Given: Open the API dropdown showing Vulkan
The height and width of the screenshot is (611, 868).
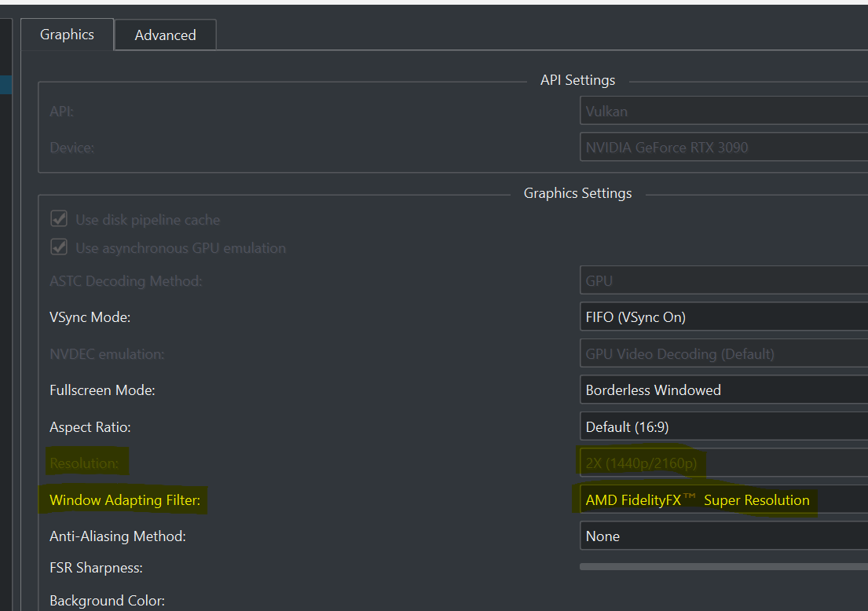Looking at the screenshot, I should 723,112.
